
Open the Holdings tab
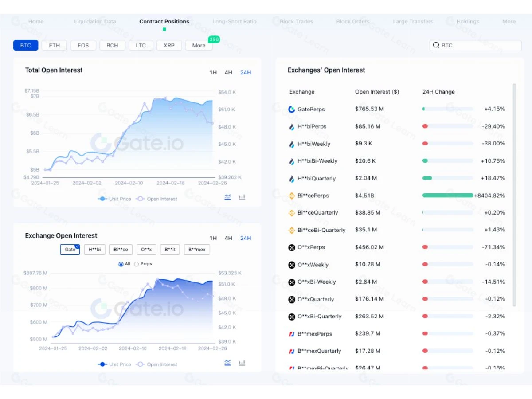468,21
